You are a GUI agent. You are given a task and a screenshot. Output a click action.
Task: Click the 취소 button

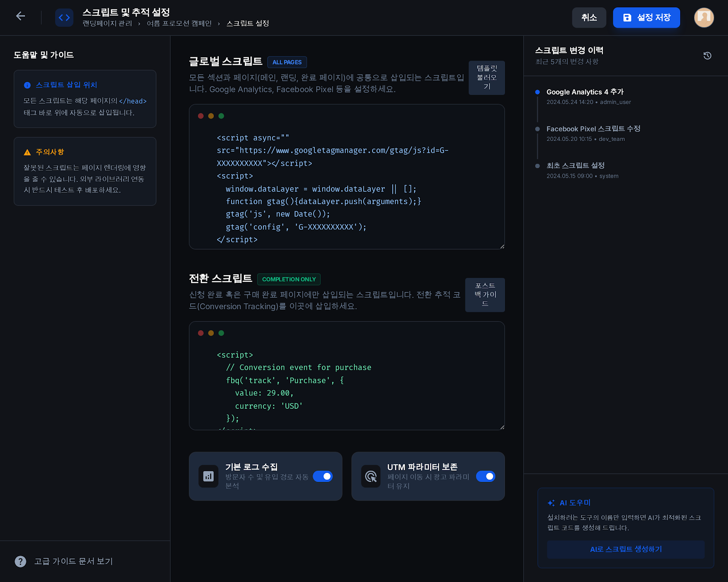(x=589, y=18)
